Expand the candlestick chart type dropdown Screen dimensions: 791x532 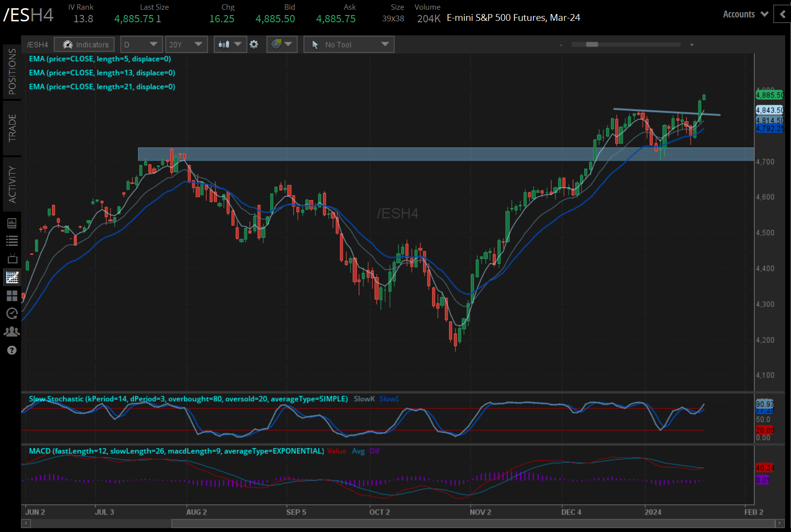pyautogui.click(x=230, y=45)
